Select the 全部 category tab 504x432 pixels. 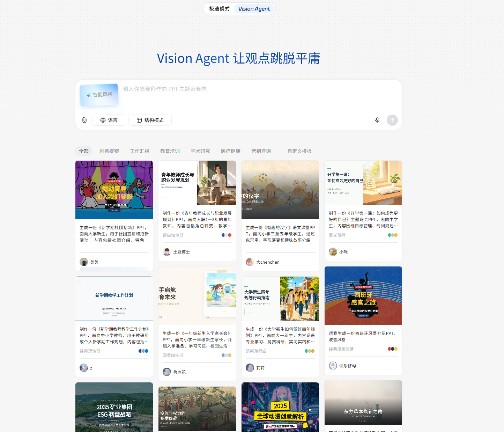point(84,151)
